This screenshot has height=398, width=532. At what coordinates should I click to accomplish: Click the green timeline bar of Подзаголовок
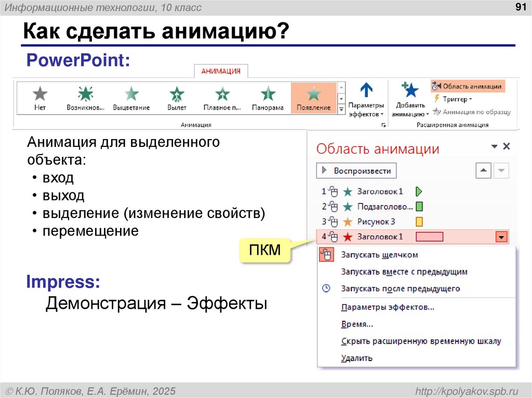419,207
